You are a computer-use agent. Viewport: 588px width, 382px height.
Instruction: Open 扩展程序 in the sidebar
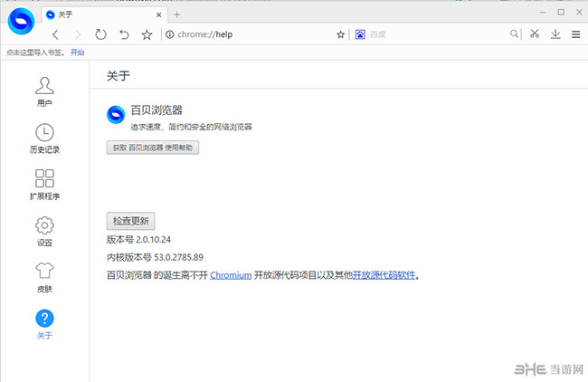tap(44, 185)
